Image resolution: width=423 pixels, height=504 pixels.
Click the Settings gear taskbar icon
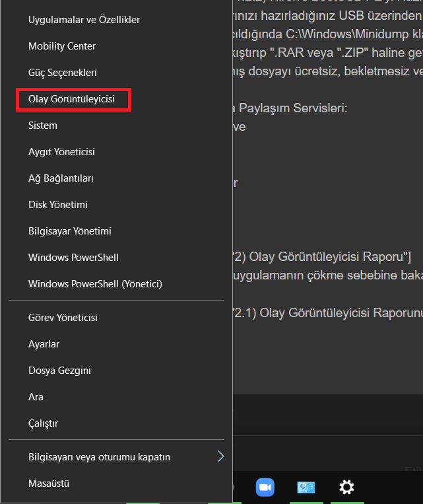[346, 487]
